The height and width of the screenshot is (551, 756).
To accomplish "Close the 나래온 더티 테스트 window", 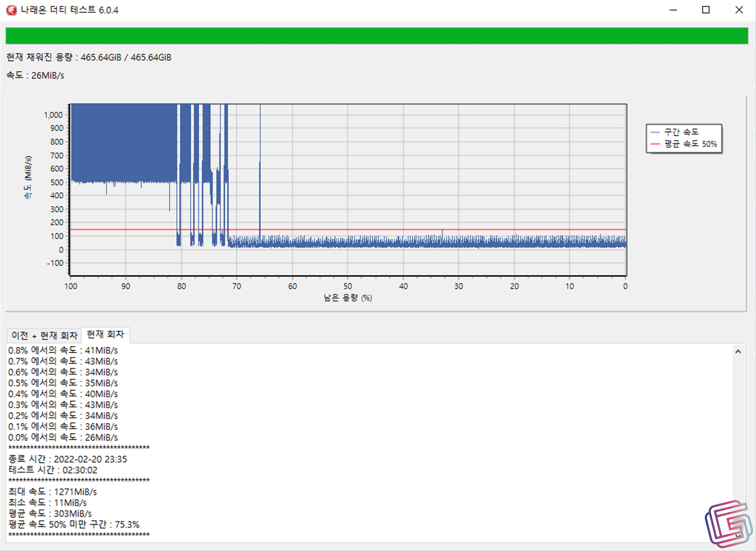I will click(x=739, y=10).
